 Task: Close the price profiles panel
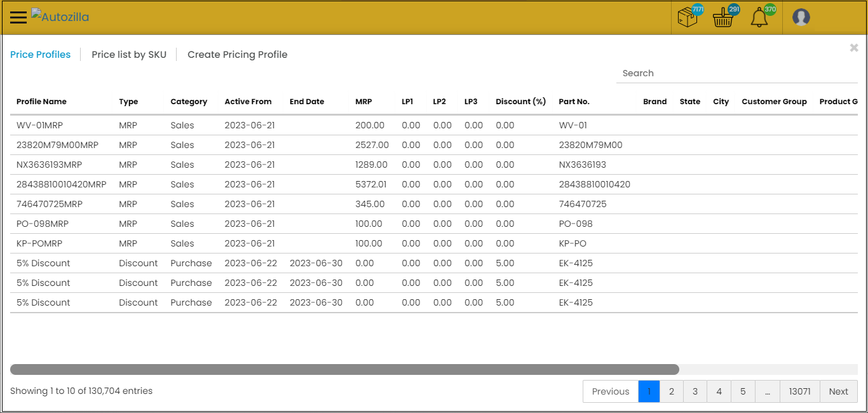click(854, 48)
